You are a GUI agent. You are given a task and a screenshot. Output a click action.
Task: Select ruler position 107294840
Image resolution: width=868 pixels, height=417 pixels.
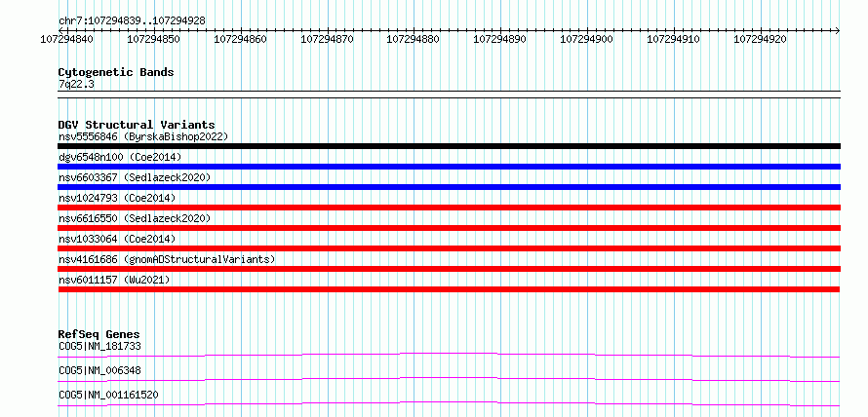coord(67,39)
